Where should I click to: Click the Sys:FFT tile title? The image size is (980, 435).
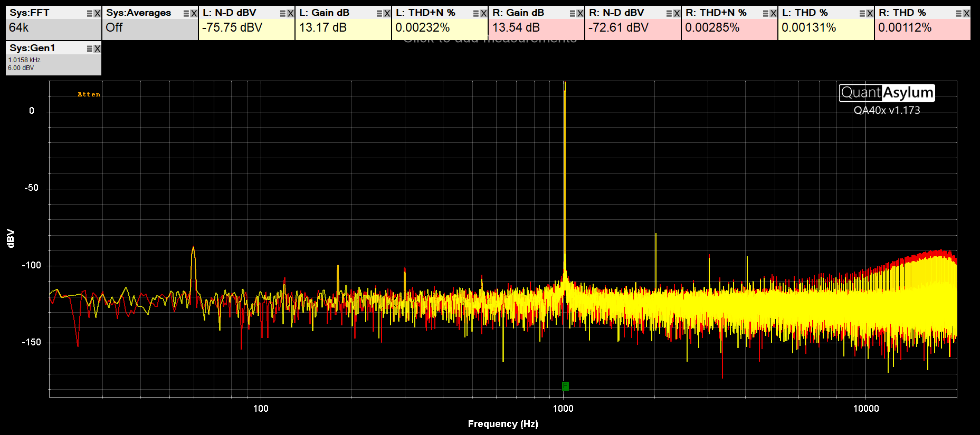pyautogui.click(x=30, y=13)
